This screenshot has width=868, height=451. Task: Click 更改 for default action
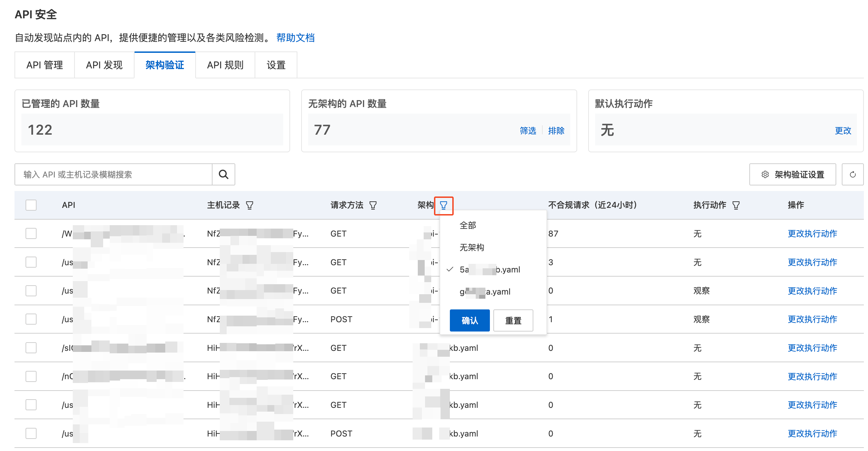click(x=843, y=131)
